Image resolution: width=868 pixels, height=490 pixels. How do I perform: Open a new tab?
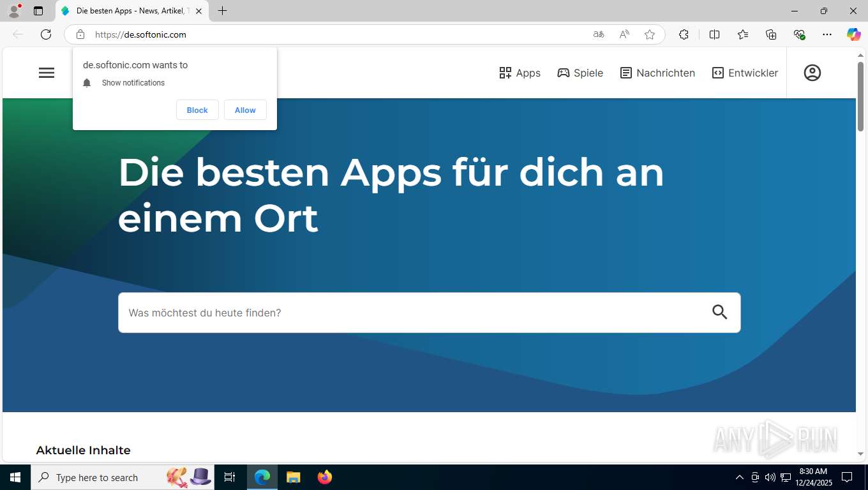click(222, 11)
